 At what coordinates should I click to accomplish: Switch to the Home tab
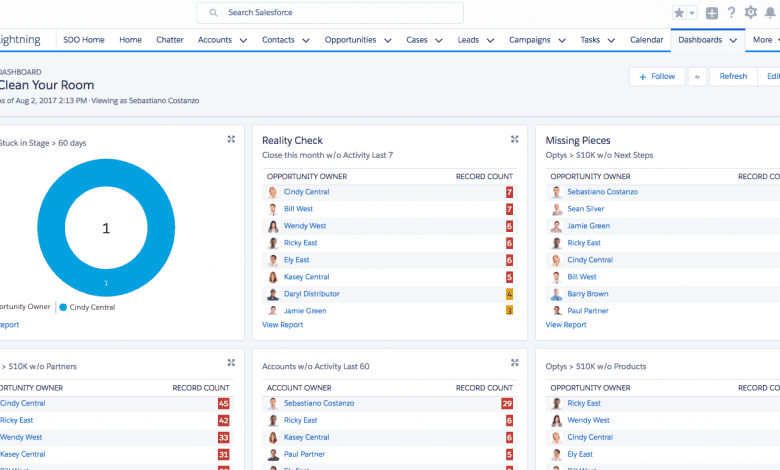click(x=130, y=40)
